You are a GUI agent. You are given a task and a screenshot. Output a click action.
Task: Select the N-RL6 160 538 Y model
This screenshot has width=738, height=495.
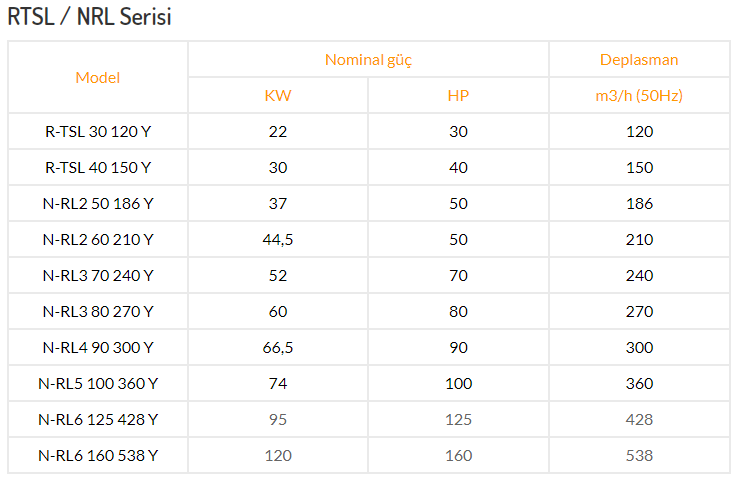[x=98, y=455]
